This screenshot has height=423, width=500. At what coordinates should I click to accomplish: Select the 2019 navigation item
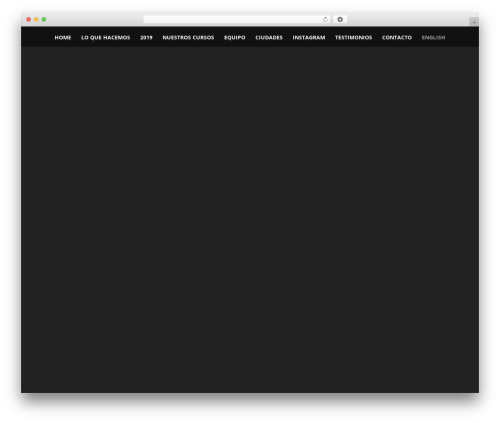pyautogui.click(x=146, y=38)
